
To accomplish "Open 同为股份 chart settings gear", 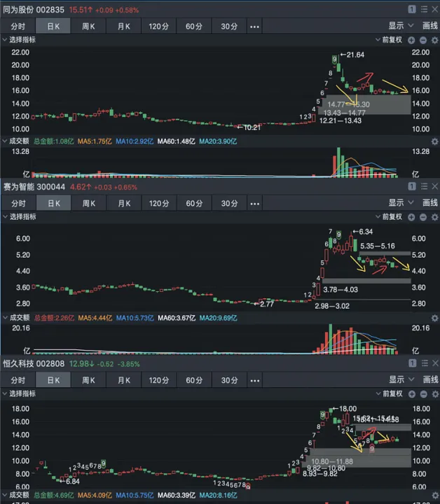I will click(434, 40).
